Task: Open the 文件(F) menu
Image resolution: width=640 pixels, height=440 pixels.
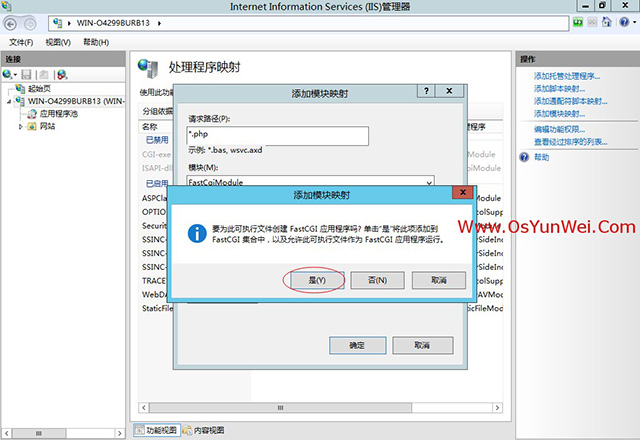Action: (21, 42)
